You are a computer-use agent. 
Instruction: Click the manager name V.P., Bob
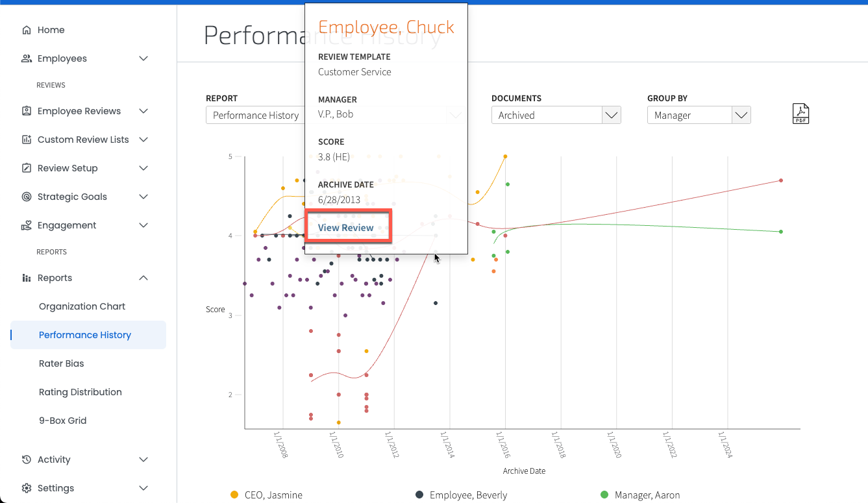[336, 114]
